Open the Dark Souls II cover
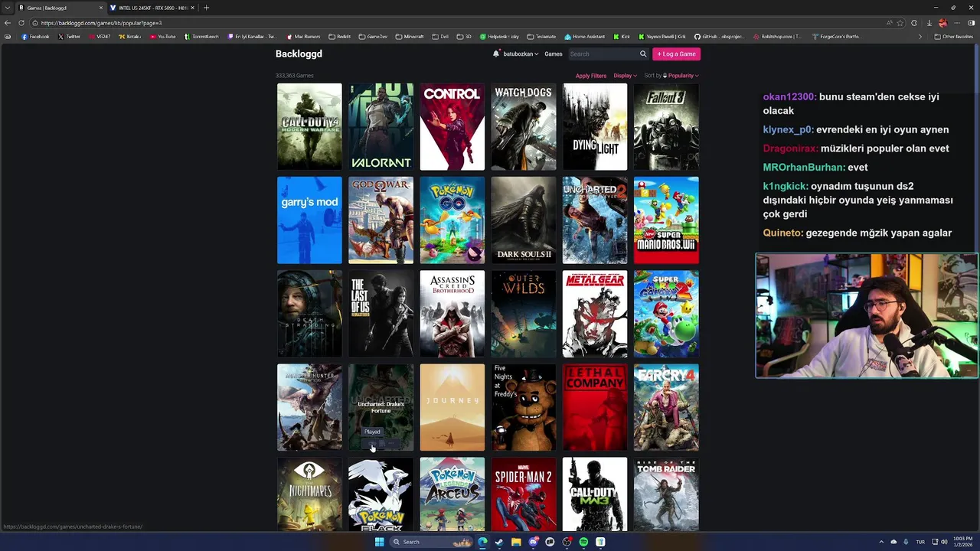The height and width of the screenshot is (551, 980). [523, 220]
